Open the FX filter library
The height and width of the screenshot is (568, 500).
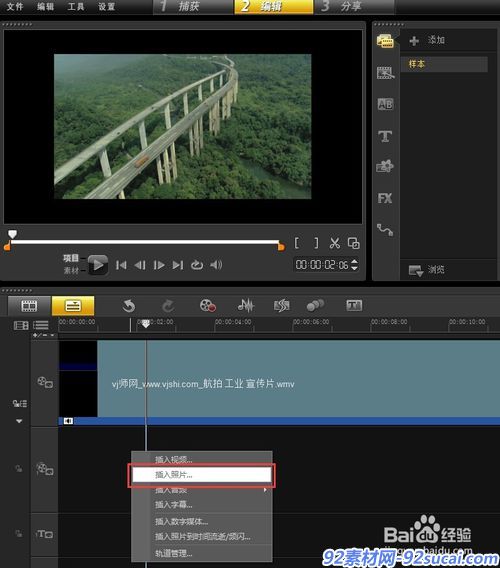pos(385,198)
